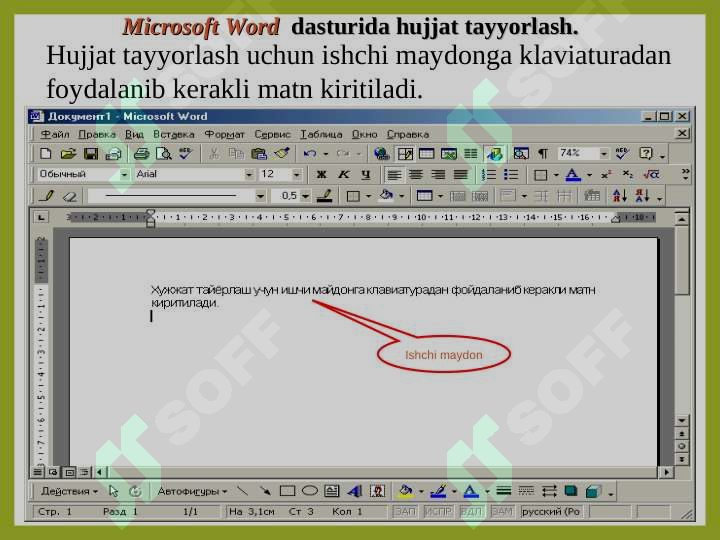Open the Формат menu
The width and height of the screenshot is (720, 540).
[x=224, y=134]
